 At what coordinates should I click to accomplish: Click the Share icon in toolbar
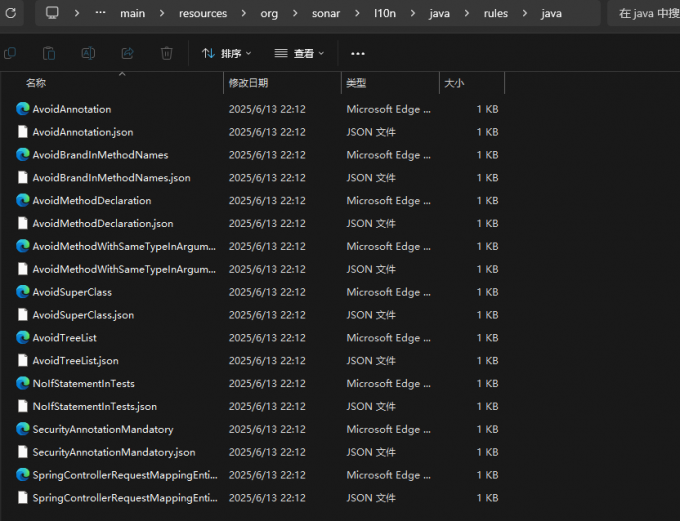coord(127,53)
